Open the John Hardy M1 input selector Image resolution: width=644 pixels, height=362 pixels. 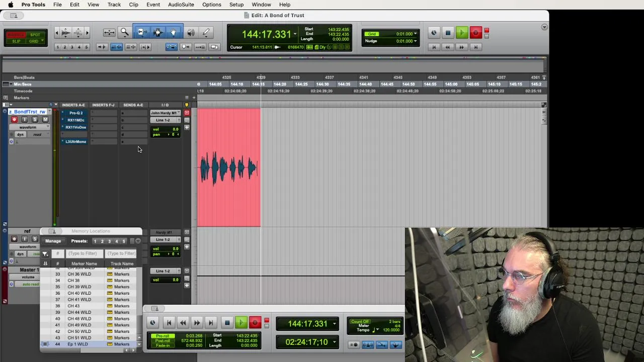[165, 113]
